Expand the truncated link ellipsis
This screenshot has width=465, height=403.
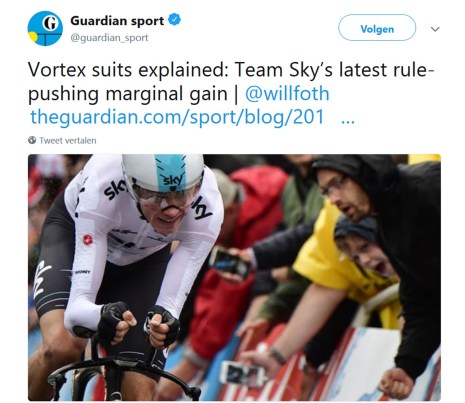(x=348, y=121)
